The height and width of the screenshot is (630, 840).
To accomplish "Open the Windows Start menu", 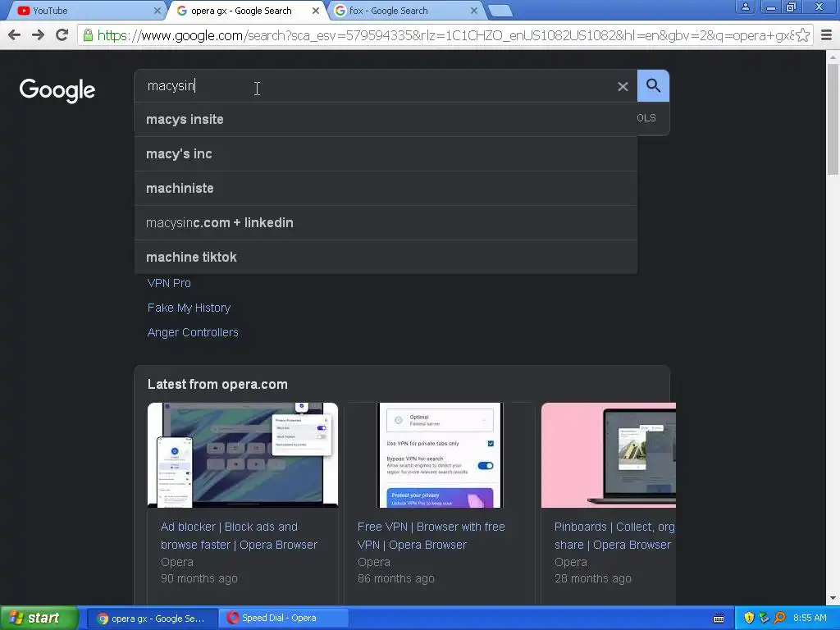I will click(39, 619).
